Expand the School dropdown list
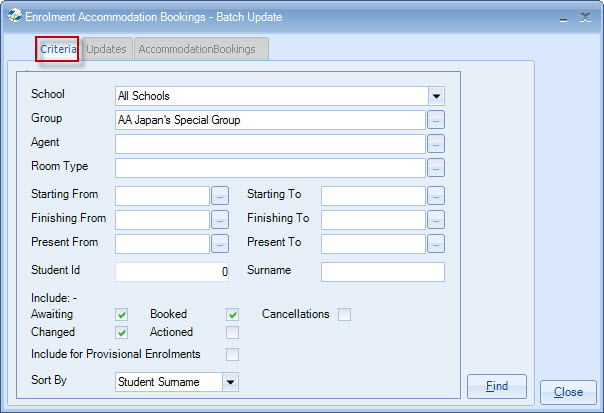 coord(436,96)
